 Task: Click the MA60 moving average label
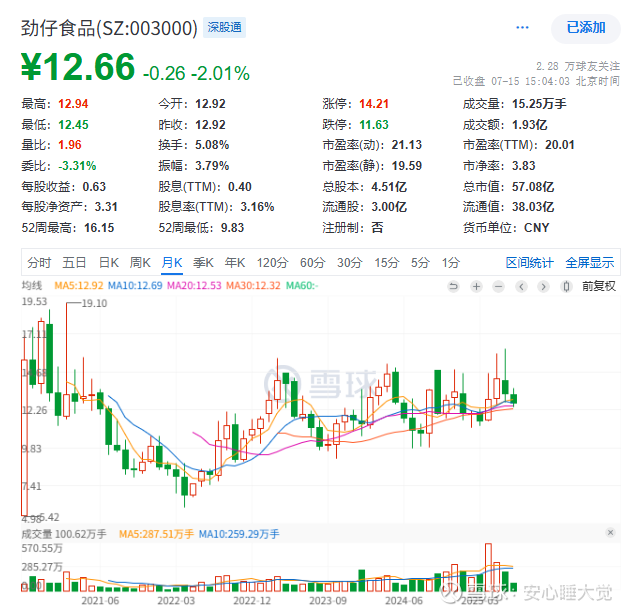point(302,286)
